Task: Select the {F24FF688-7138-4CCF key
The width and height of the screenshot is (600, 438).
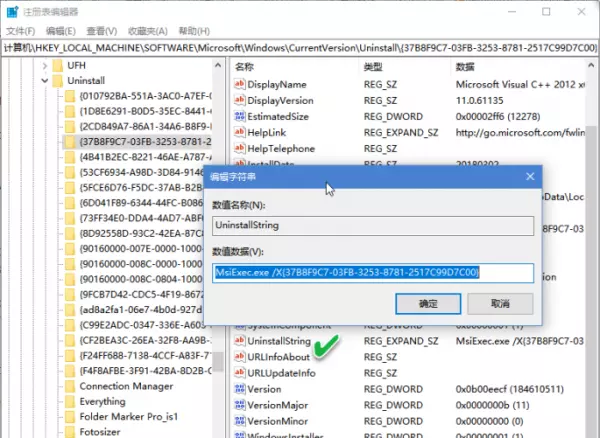Action: tap(145, 356)
